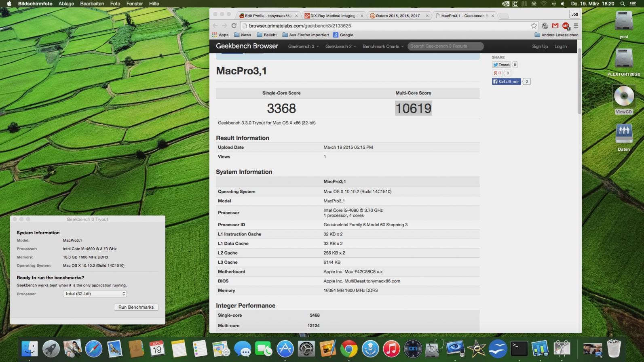Click the NVIDIA icon in menu bar

tap(505, 4)
